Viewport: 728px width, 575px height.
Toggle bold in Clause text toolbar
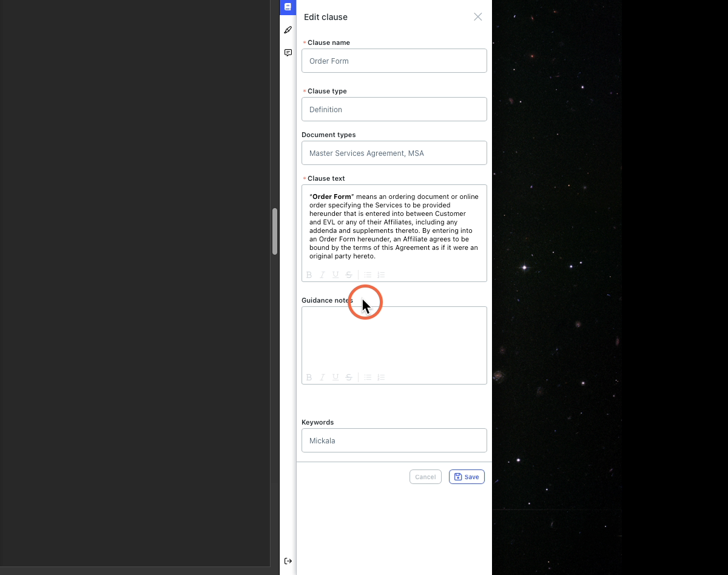(309, 275)
